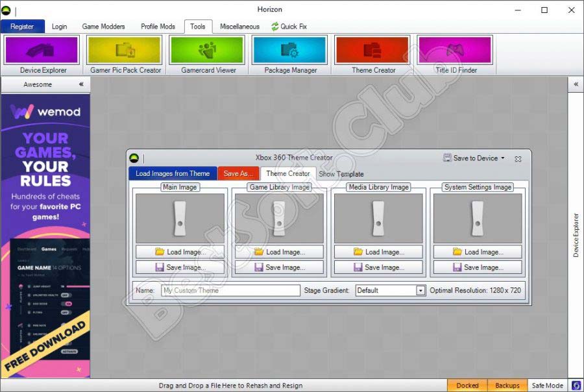
Task: Click the theme Name input field
Action: coord(230,291)
